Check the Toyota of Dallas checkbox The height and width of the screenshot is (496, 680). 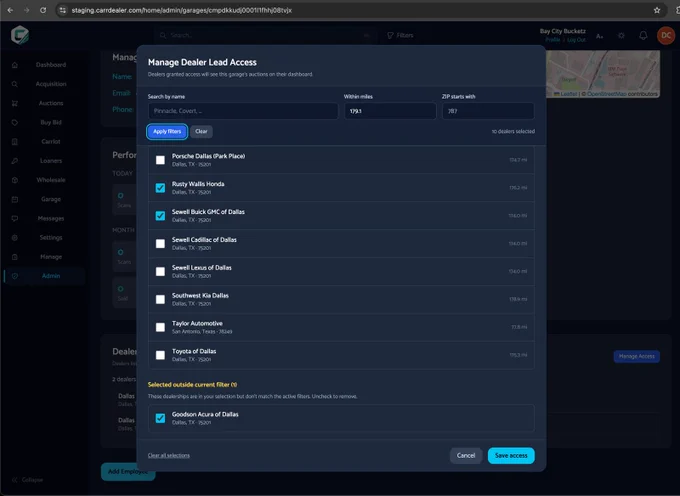160,355
